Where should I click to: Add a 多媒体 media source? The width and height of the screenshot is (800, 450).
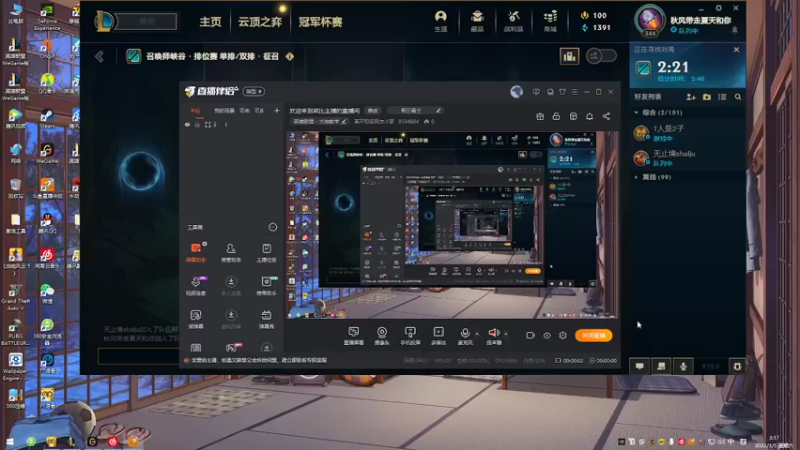438,336
